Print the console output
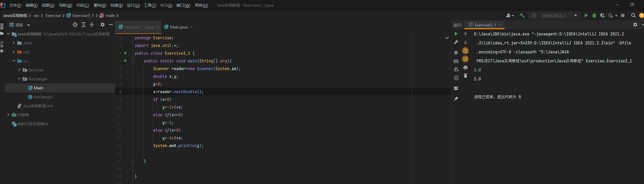Viewport: 644px width, 184px height. point(465,68)
